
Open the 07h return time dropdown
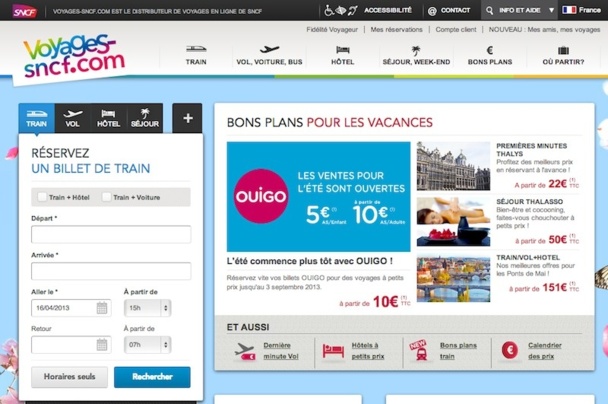pos(147,345)
